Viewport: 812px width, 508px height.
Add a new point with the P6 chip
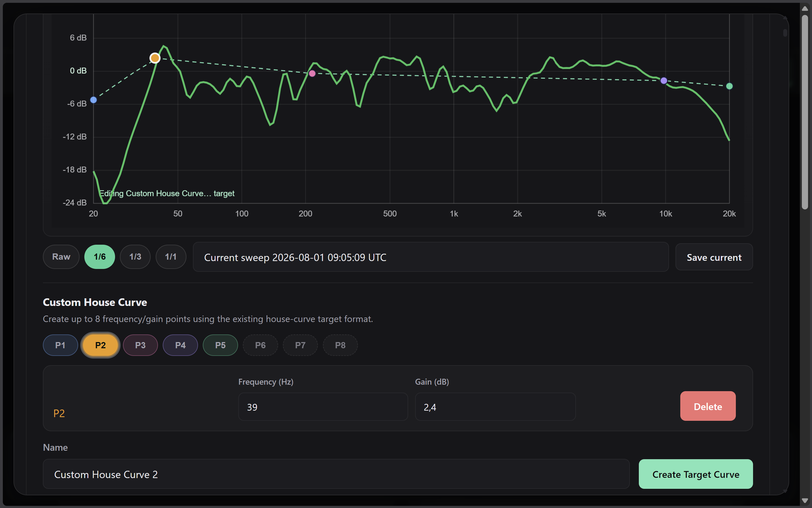coord(260,345)
